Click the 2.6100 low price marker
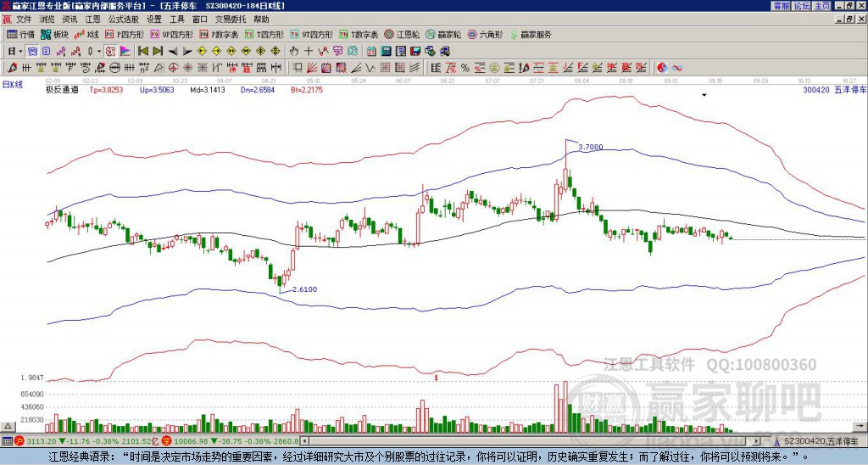Screen dimensions: 868x465 click(304, 289)
